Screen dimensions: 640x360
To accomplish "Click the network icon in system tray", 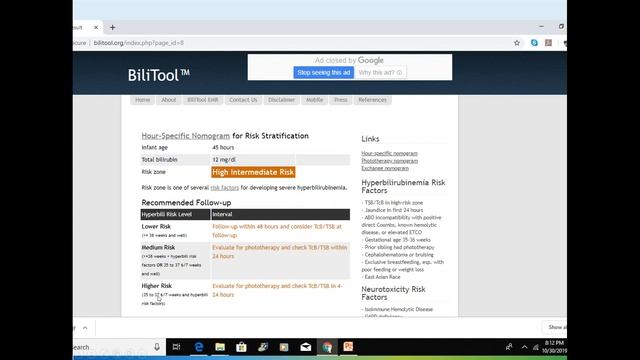I will (x=536, y=347).
